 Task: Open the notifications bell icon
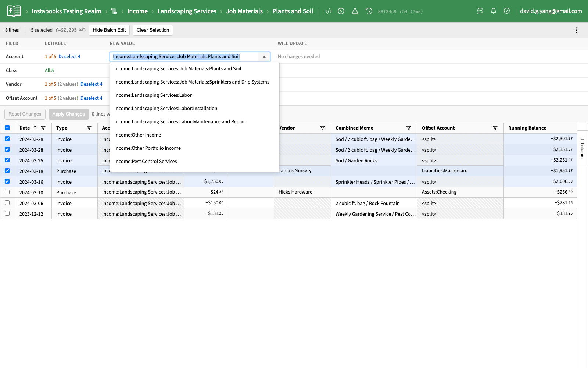(494, 11)
